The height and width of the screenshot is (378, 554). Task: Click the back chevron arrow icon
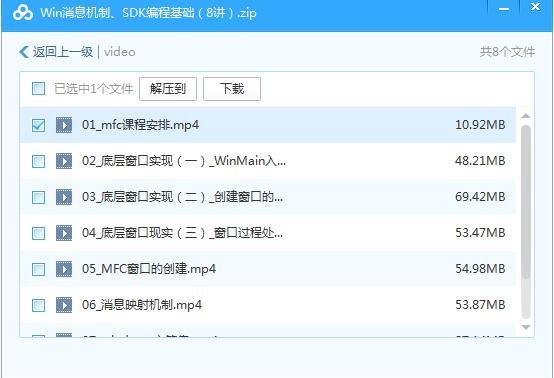(x=24, y=52)
